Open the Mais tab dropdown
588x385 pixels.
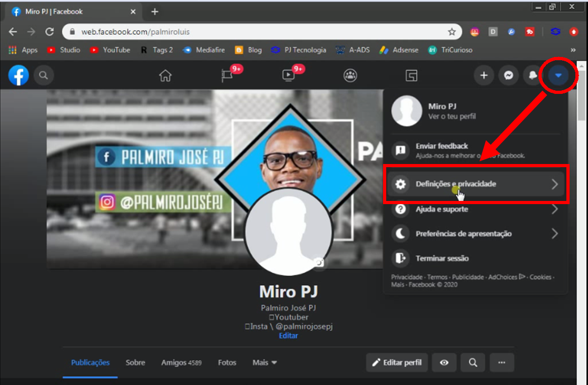[x=264, y=362]
